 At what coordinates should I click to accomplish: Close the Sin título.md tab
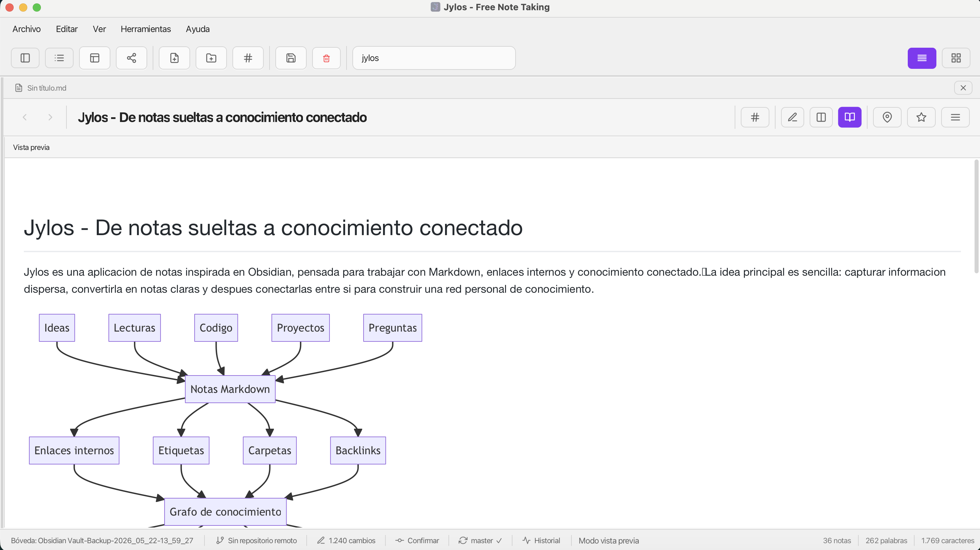click(x=963, y=88)
